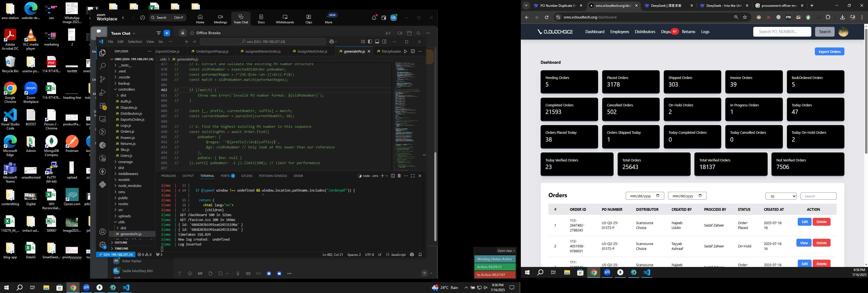Open Run and Debug view in VS Code
This screenshot has height=293, width=868.
coord(103,93)
